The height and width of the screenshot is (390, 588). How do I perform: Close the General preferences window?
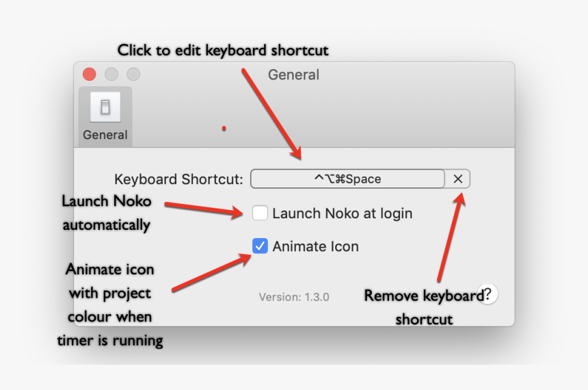[90, 74]
